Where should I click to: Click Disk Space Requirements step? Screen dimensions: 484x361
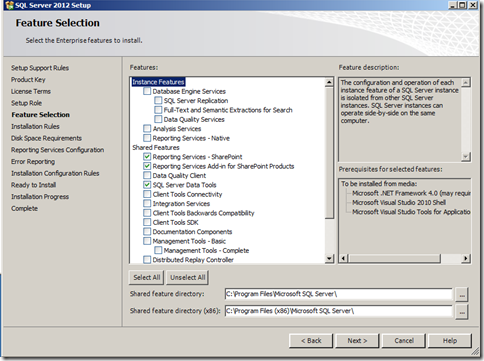[x=46, y=138]
